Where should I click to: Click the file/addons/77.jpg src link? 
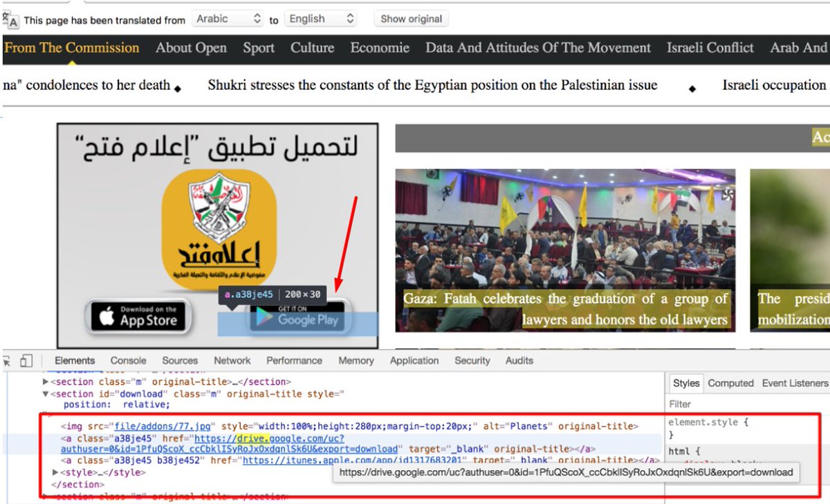(164, 427)
